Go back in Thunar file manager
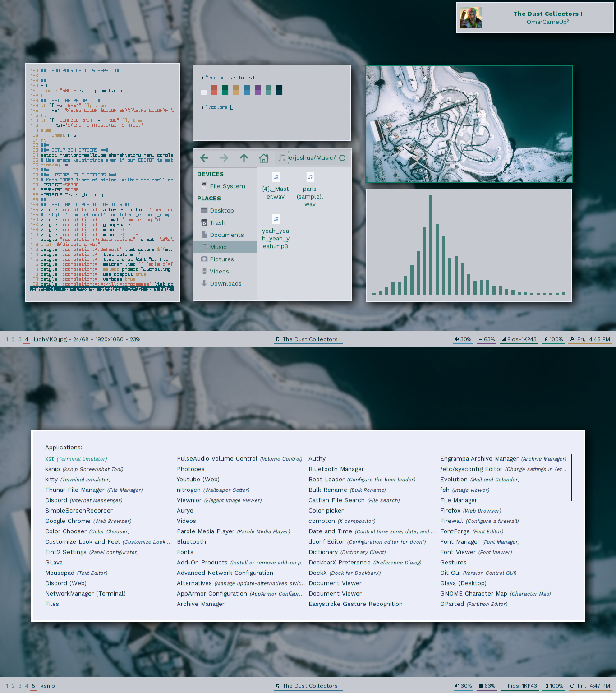Screen dimensions: 616x693 204,158
